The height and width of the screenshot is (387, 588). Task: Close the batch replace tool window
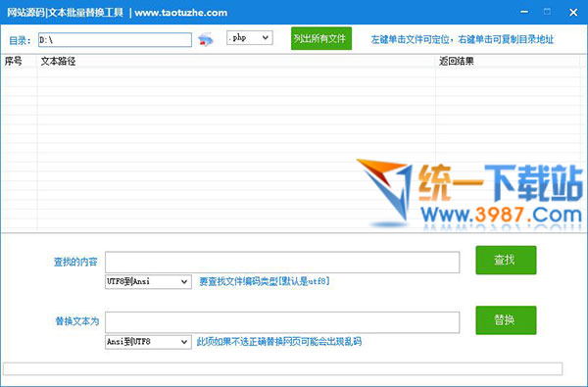point(573,13)
